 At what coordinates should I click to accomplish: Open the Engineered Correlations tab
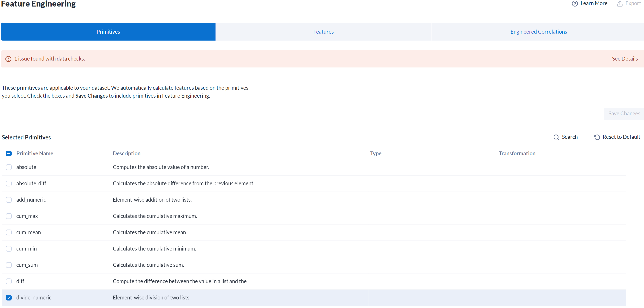tap(539, 32)
